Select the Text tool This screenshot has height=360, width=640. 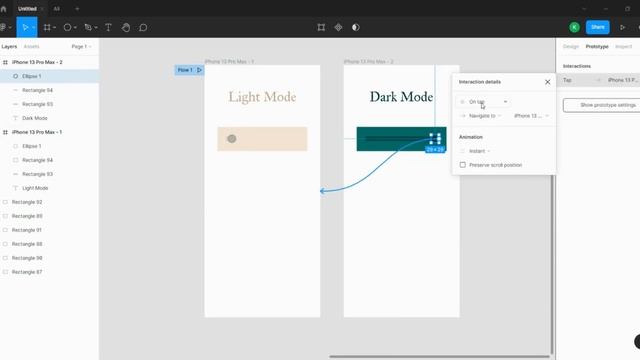[x=108, y=27]
